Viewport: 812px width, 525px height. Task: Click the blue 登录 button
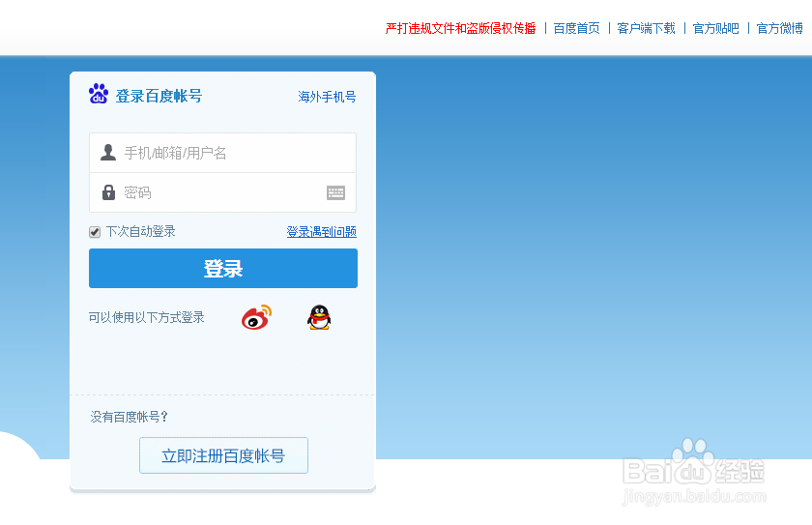[x=223, y=268]
